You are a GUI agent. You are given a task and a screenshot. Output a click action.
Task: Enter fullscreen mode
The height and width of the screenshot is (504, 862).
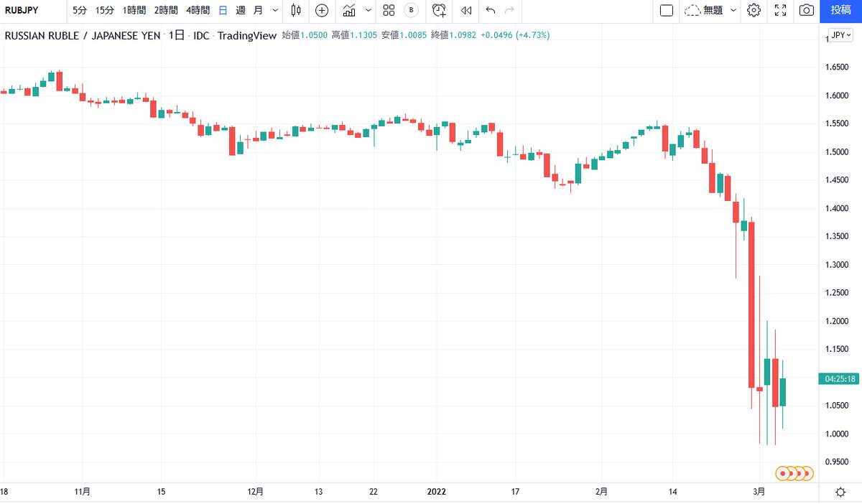tap(781, 10)
